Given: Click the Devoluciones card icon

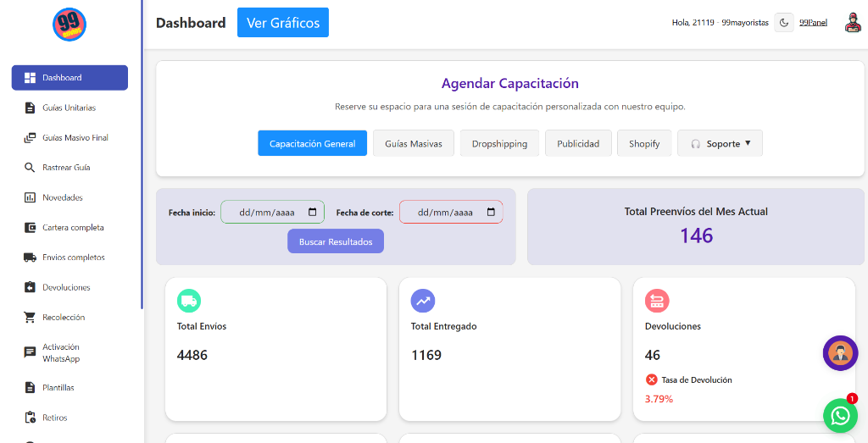Looking at the screenshot, I should click(x=657, y=301).
